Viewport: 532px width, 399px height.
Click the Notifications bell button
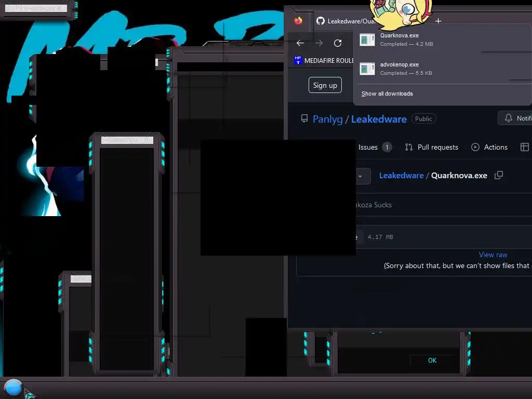pyautogui.click(x=515, y=118)
